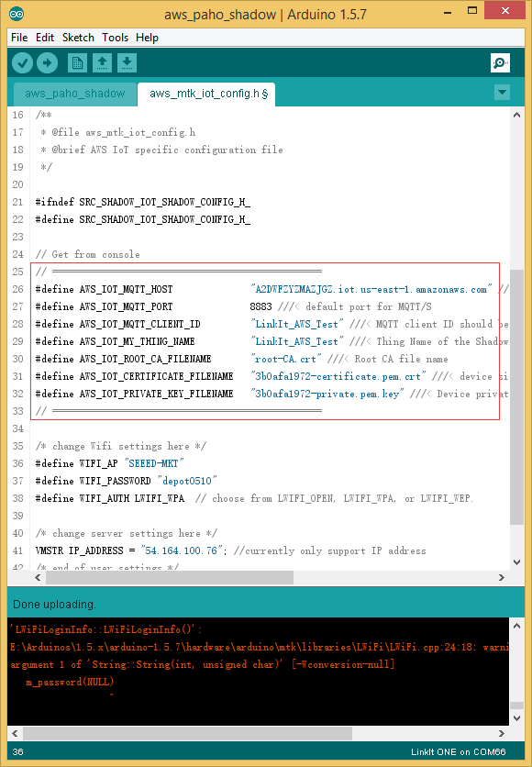Click the Upload arrow button

[48, 62]
